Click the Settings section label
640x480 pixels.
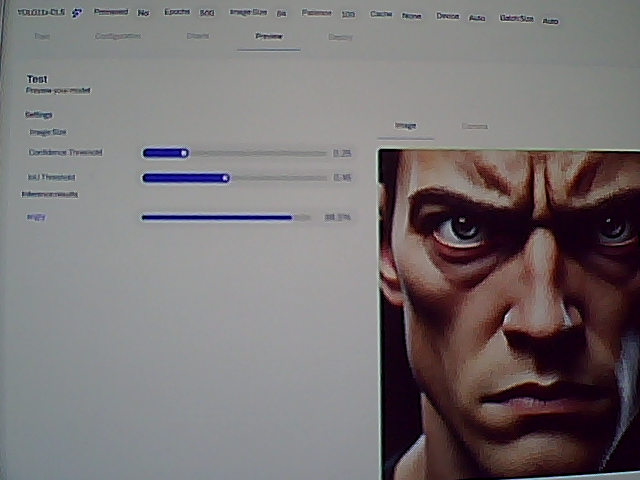38,115
